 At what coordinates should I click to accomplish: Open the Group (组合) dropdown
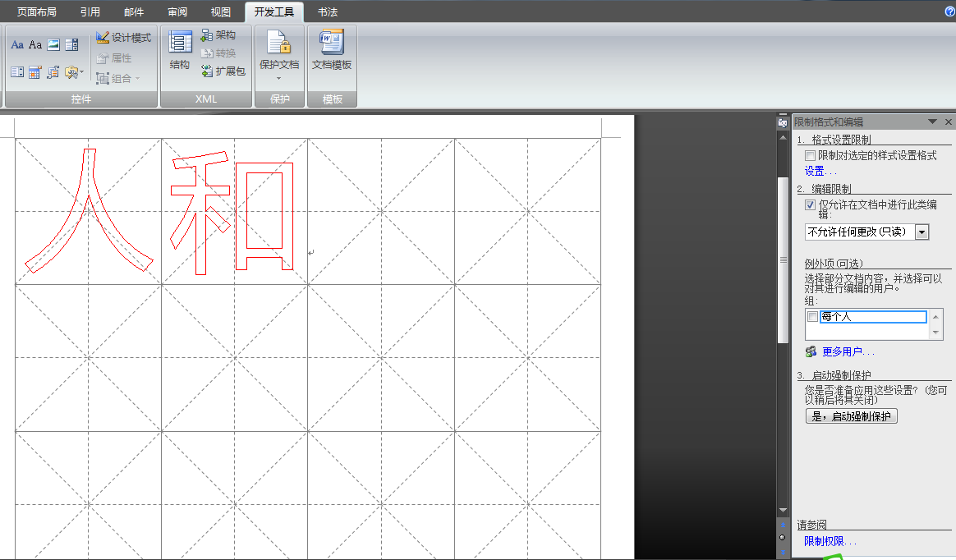click(x=118, y=78)
